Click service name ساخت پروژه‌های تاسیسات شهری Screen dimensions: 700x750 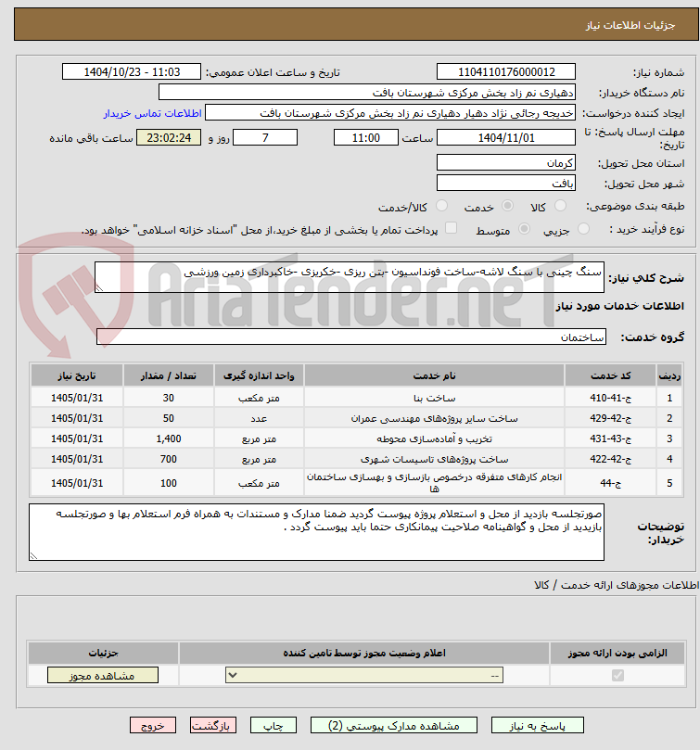434,459
